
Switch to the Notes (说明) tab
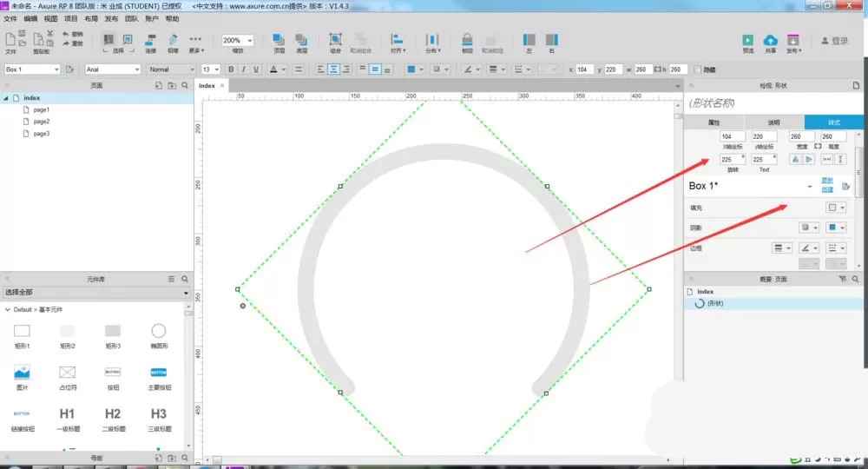[x=773, y=122]
